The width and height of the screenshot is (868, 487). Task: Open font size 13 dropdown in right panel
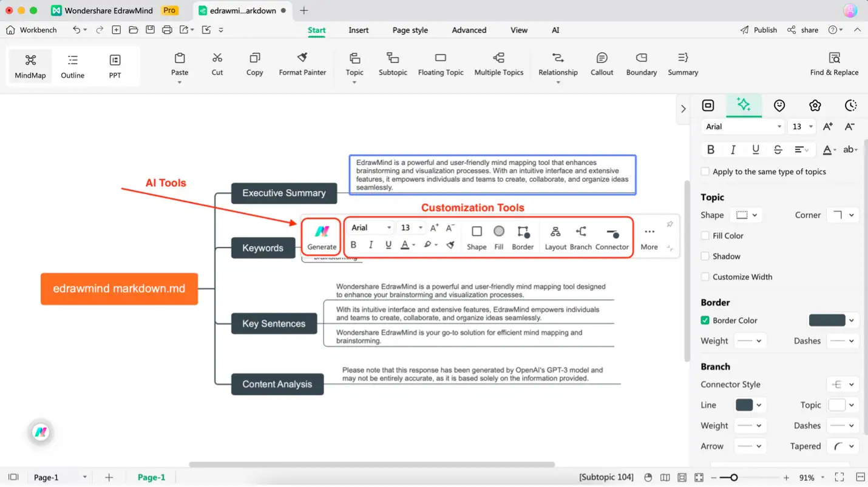tap(802, 127)
